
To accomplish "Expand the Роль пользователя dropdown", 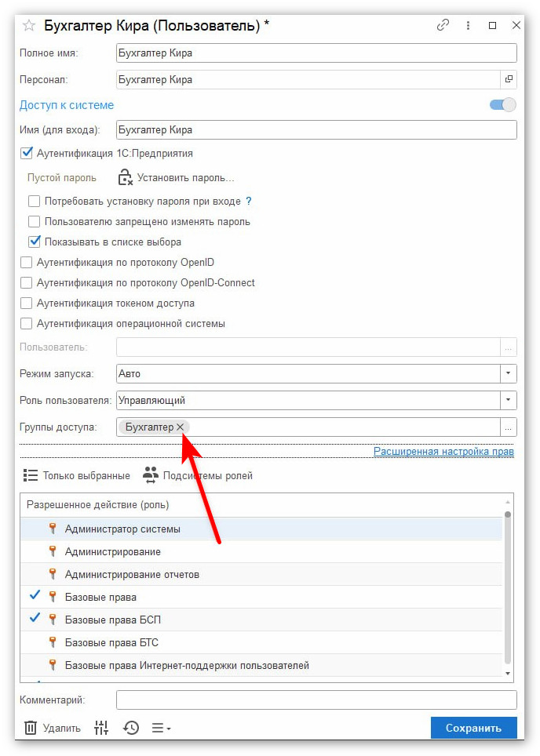I will click(509, 400).
